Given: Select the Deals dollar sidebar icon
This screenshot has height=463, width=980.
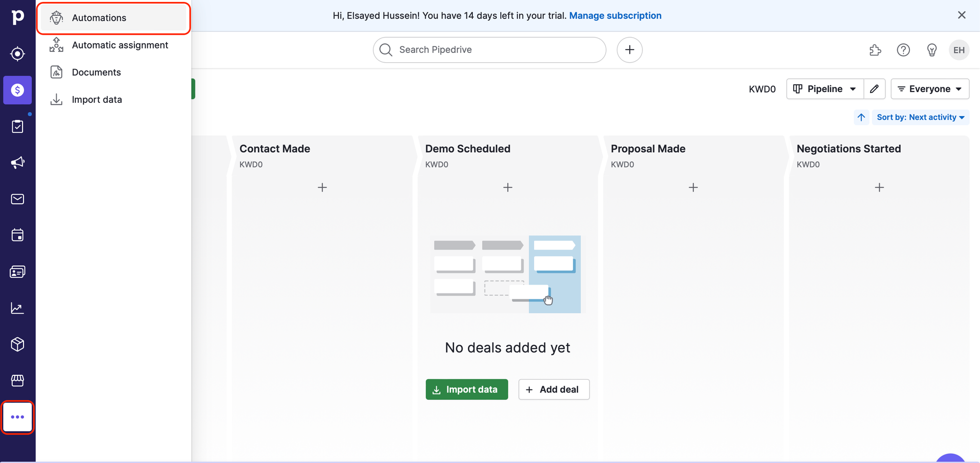Looking at the screenshot, I should coord(18,90).
